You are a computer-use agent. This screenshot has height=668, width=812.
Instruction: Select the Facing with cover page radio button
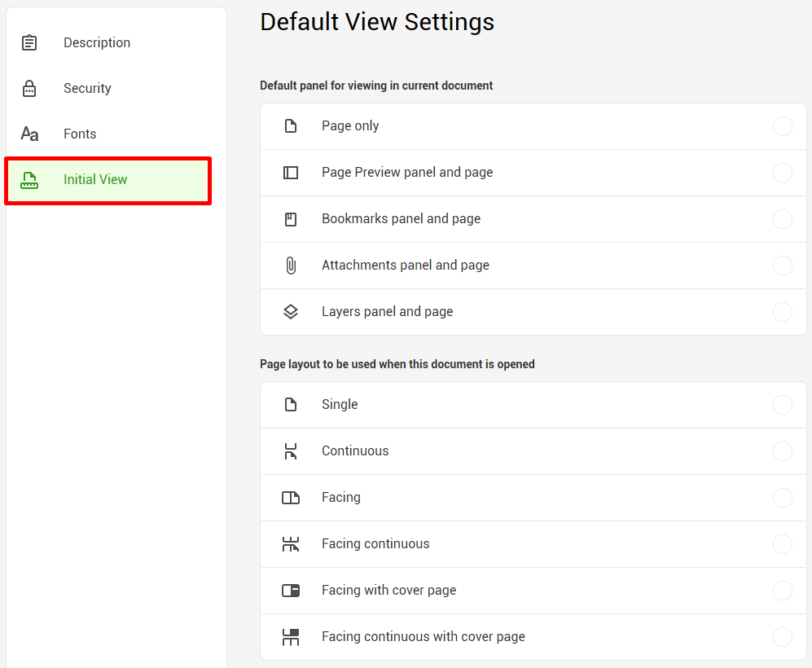(x=783, y=591)
